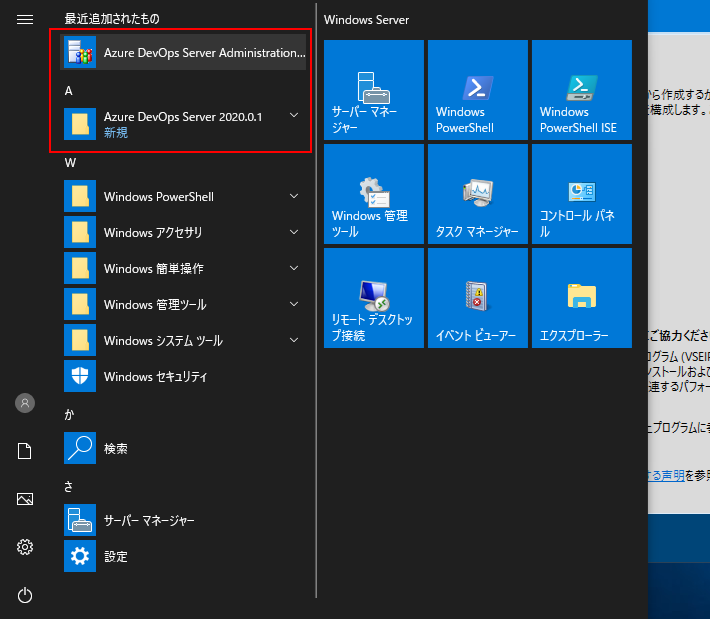The width and height of the screenshot is (710, 619).
Task: Expand the Windows システム ツール chevron
Action: point(294,340)
